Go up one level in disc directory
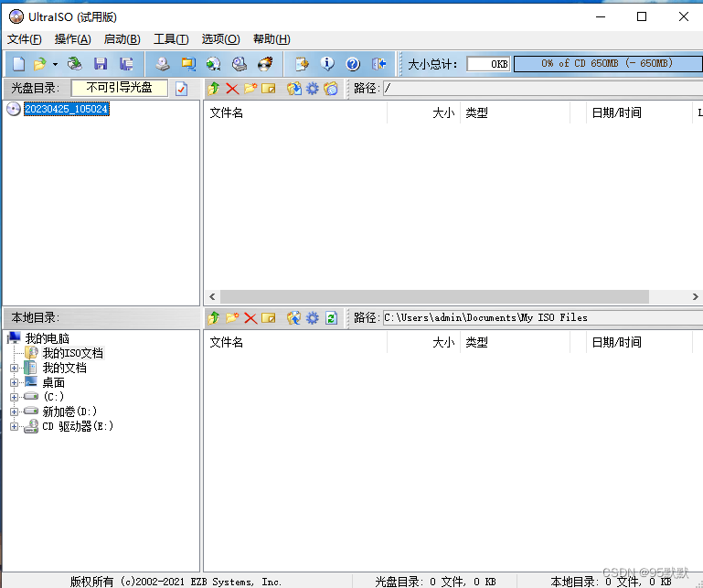The image size is (703, 588). point(213,89)
